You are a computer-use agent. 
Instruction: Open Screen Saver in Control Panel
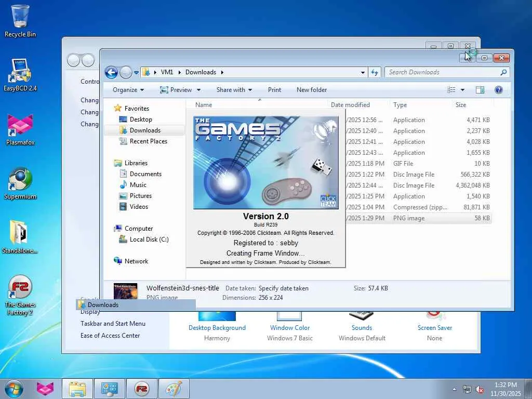[x=435, y=328]
